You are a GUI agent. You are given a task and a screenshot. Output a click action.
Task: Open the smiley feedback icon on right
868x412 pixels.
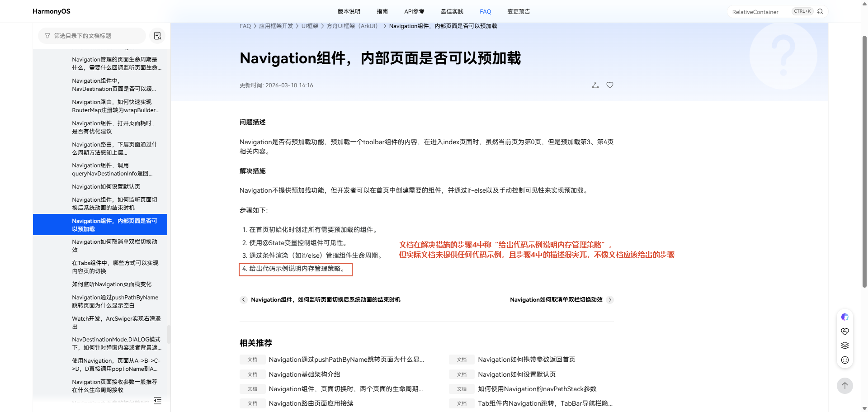[x=845, y=360]
